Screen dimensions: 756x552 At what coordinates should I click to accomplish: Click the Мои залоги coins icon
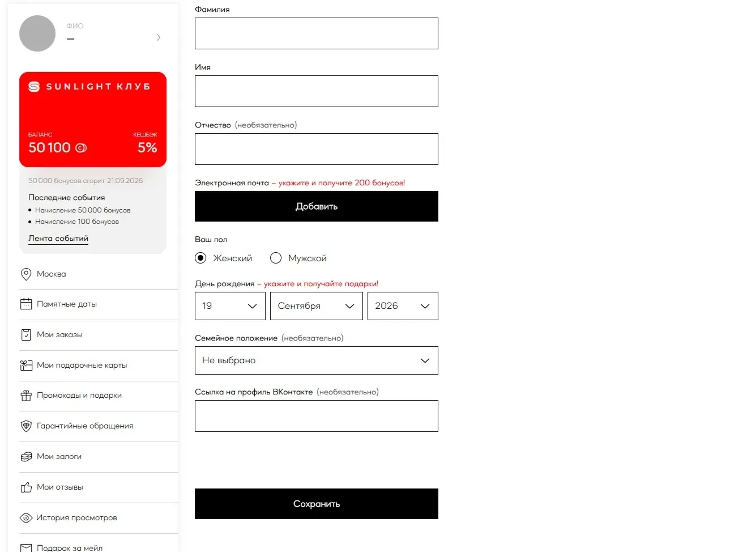coord(26,457)
